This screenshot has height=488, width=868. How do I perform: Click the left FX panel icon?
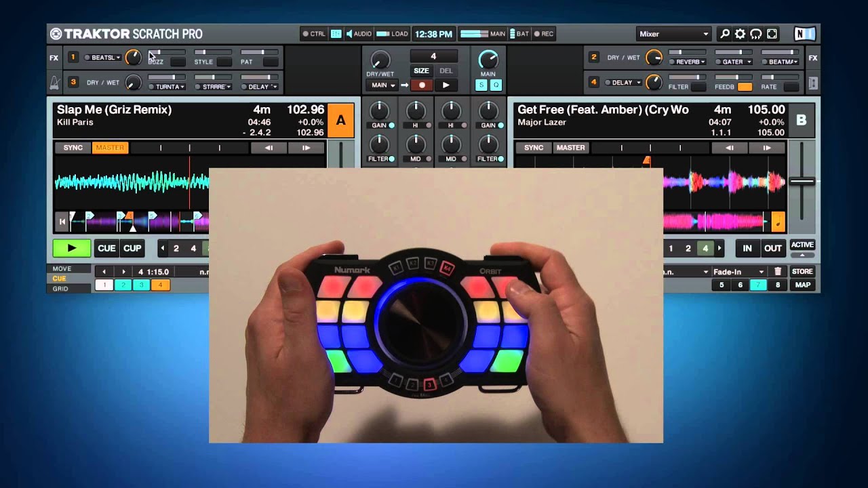(x=54, y=58)
